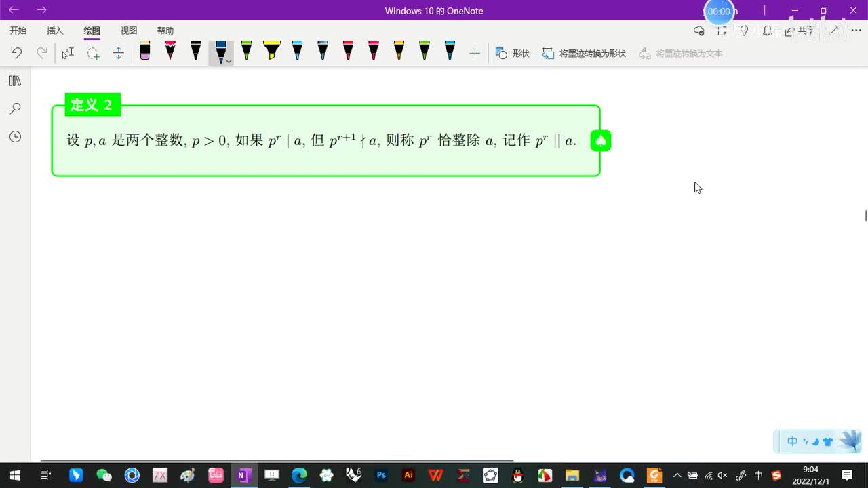Open the 帮助 tab
The height and width of the screenshot is (488, 868).
coord(165,30)
